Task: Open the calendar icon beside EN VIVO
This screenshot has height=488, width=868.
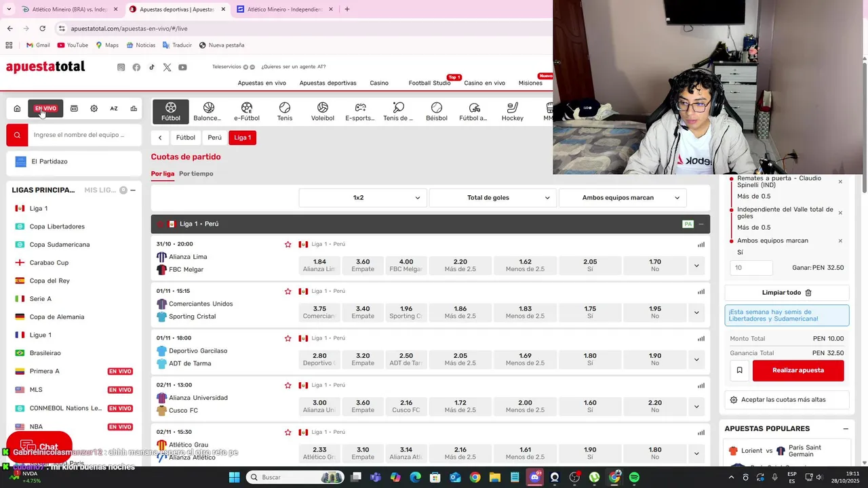Action: 74,108
